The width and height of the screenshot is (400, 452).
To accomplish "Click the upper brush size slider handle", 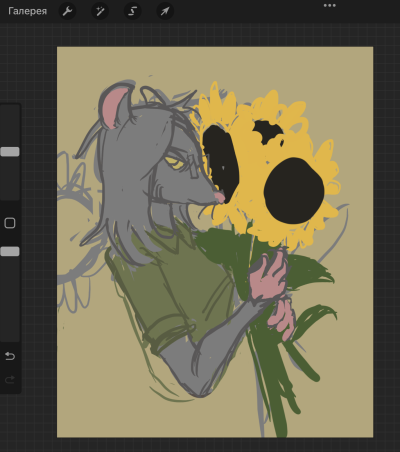I will pos(10,152).
